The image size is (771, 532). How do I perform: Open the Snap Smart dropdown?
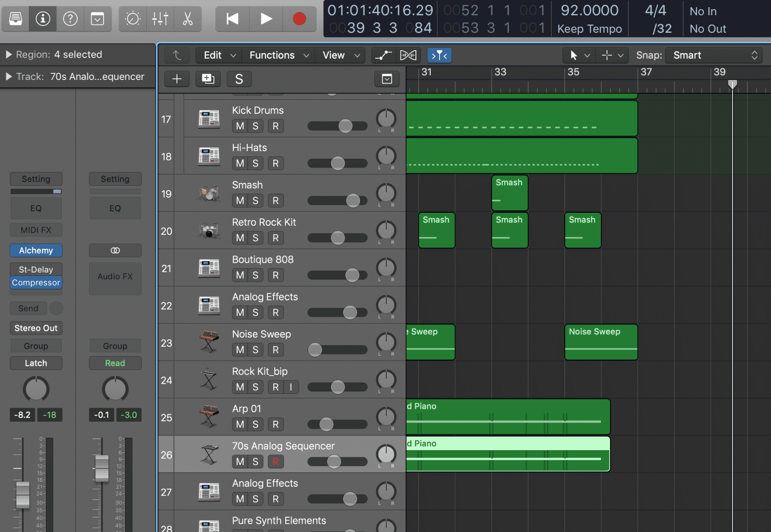click(x=715, y=55)
